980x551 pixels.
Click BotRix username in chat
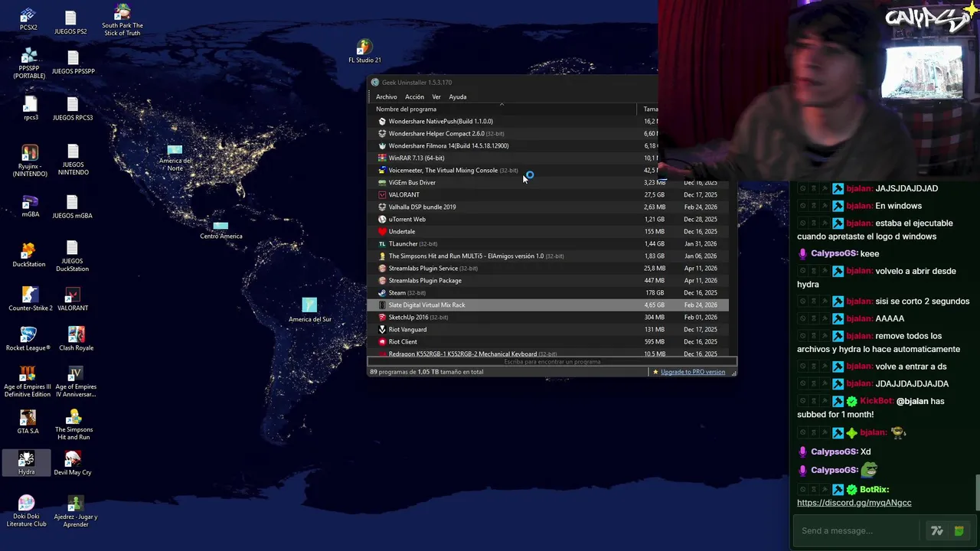coord(874,489)
